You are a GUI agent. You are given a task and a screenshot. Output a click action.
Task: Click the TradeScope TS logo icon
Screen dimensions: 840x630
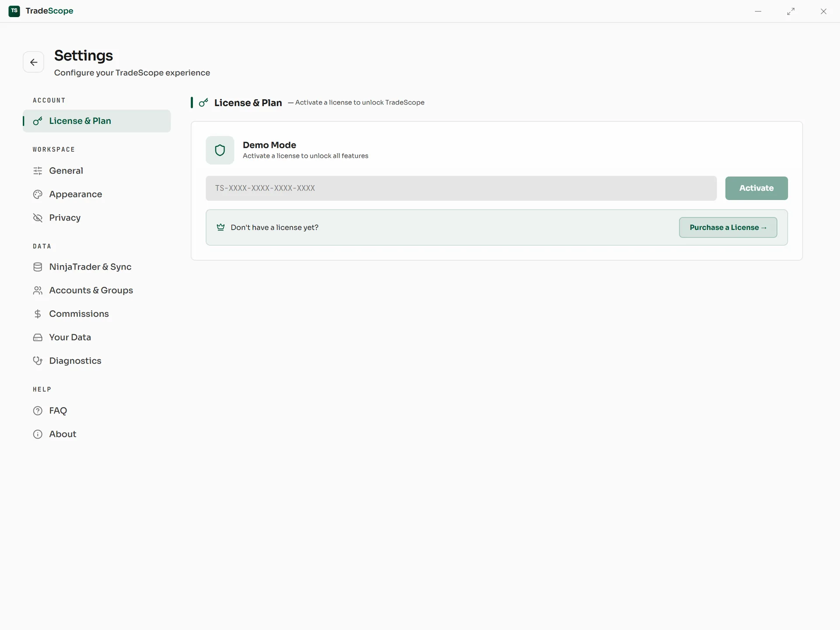14,11
